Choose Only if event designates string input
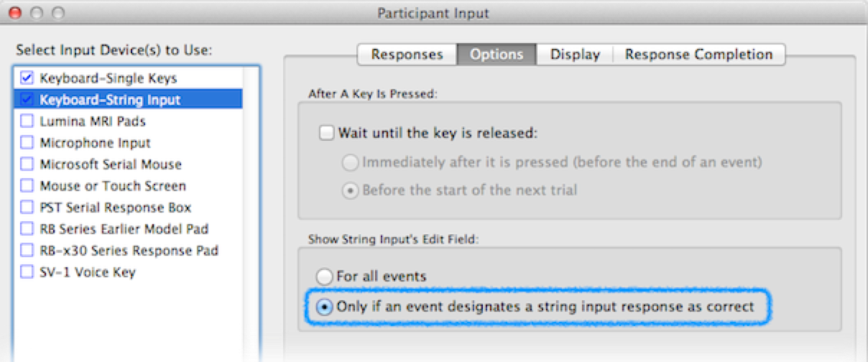868x362 pixels. (x=325, y=307)
